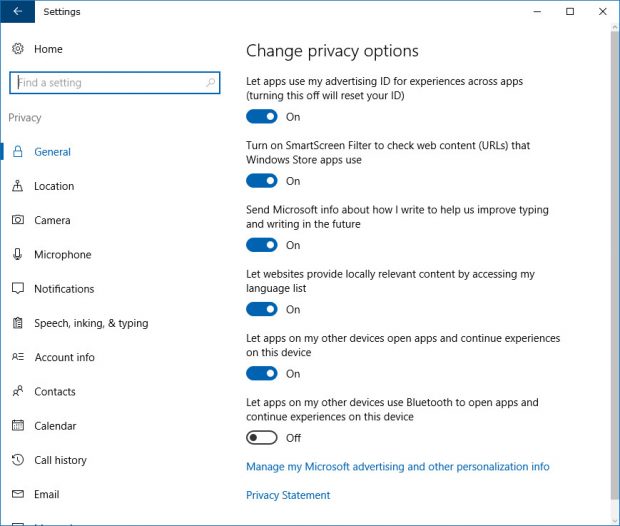The image size is (620, 526).
Task: Click the Notifications speech bubble icon
Action: coord(18,288)
